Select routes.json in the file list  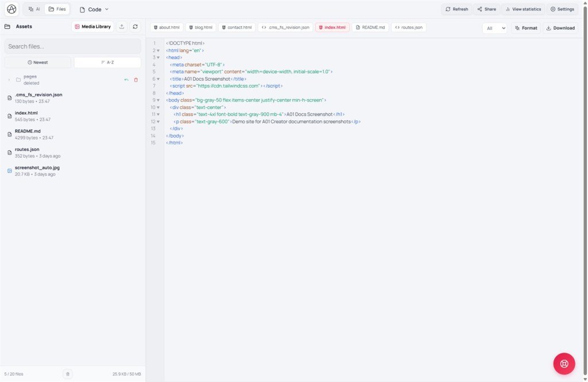tap(72, 153)
